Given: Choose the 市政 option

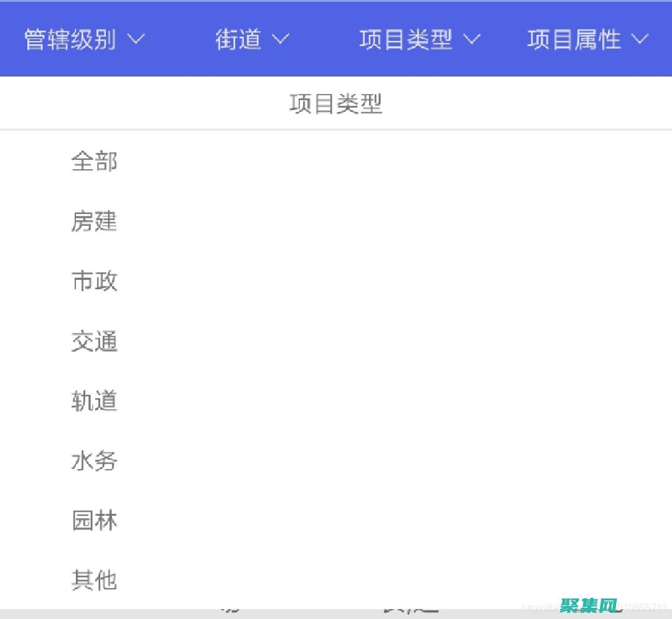Looking at the screenshot, I should click(95, 281).
